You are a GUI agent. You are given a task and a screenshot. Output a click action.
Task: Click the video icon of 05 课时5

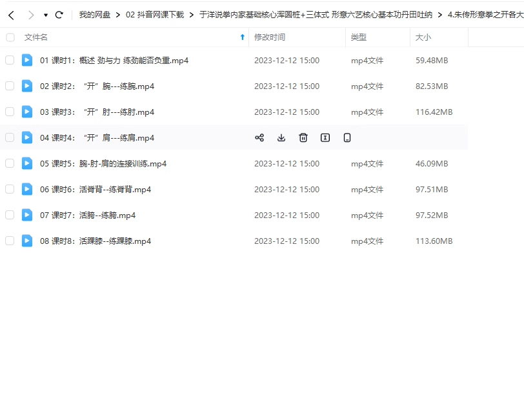(27, 163)
